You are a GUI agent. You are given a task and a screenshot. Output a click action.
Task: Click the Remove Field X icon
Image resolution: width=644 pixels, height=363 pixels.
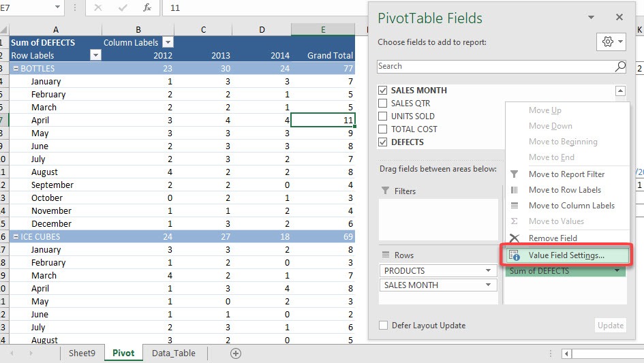coord(515,238)
